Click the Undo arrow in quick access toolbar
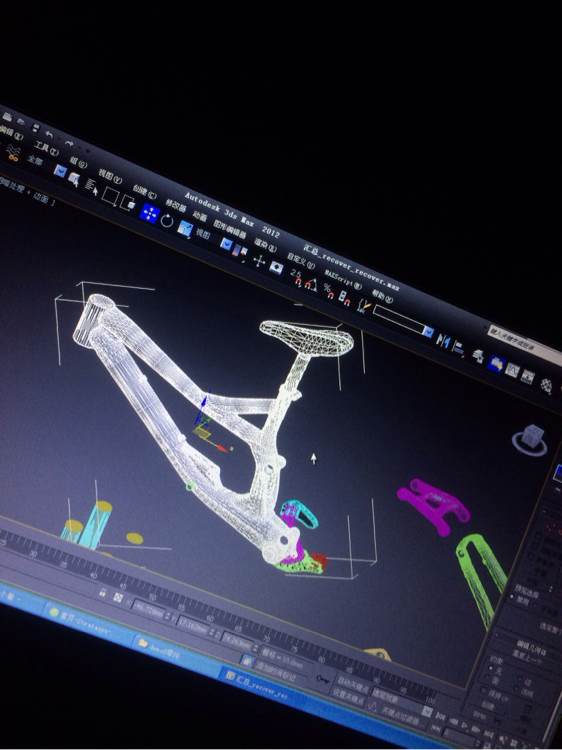 (x=49, y=135)
